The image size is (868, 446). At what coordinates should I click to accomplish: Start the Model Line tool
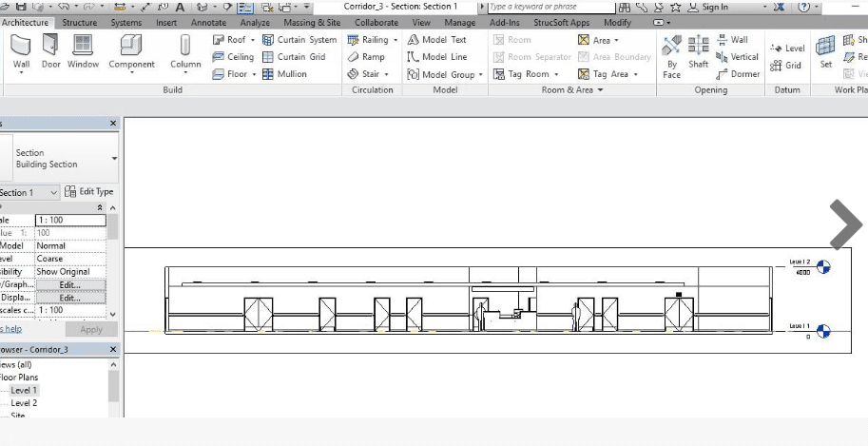437,57
